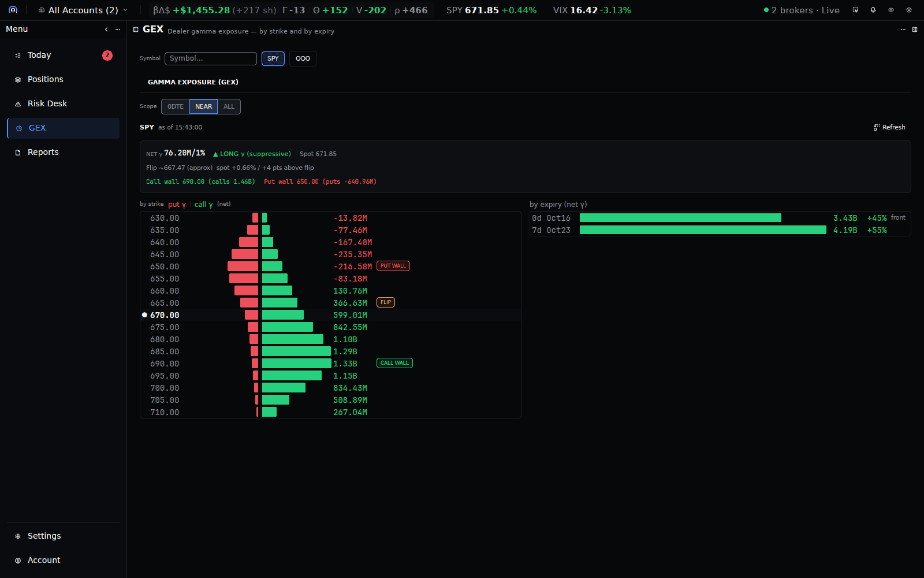The image size is (924, 578).
Task: Toggle the eye privacy icon in header
Action: [891, 10]
